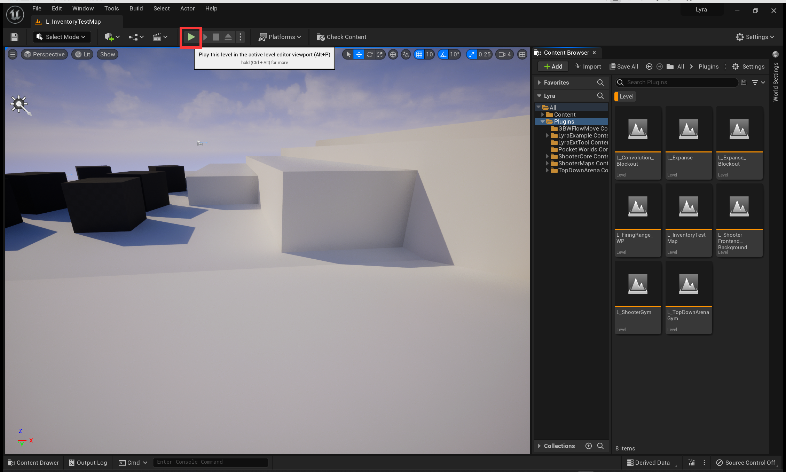Open the filters dropdown icon
786x472 pixels.
click(x=757, y=82)
